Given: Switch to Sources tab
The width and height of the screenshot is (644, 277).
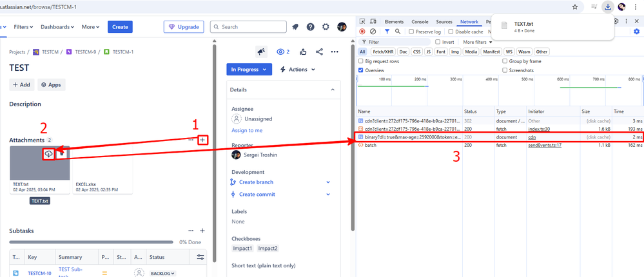Looking at the screenshot, I should pyautogui.click(x=444, y=22).
